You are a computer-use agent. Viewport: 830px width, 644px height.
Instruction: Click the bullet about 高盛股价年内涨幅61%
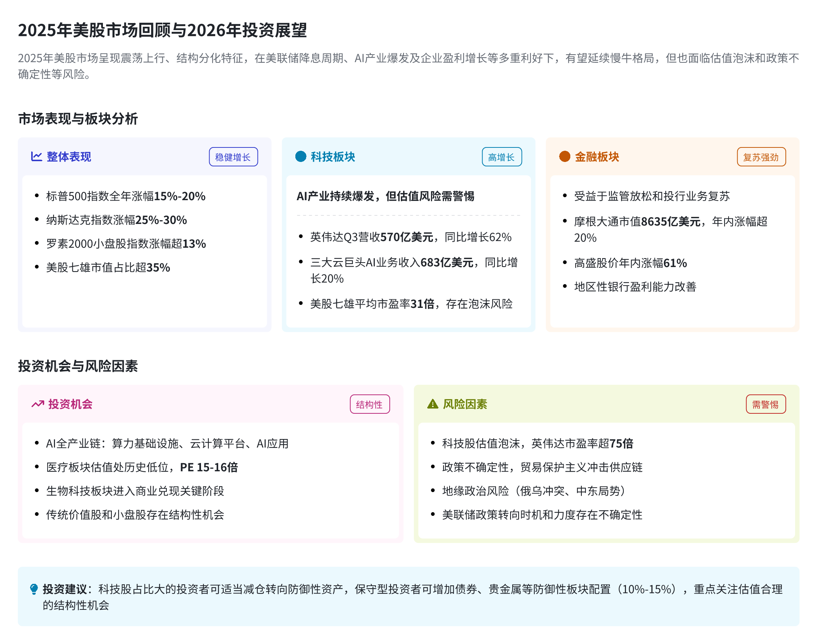pos(630,263)
